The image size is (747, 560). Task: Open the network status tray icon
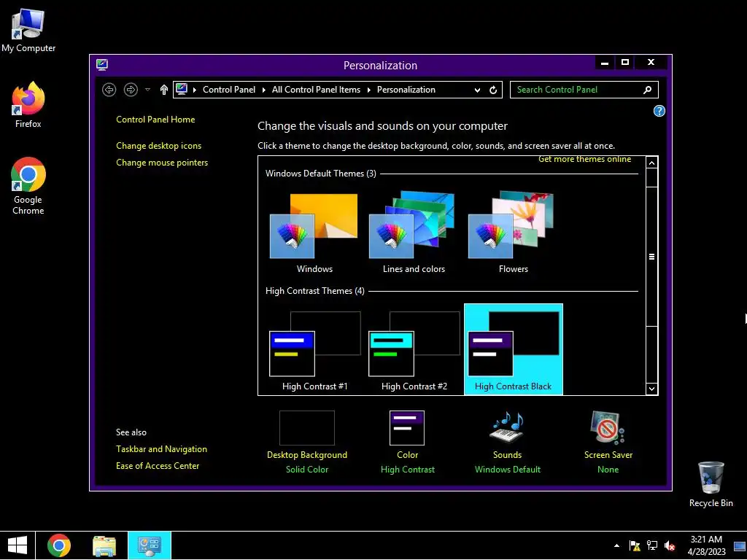[x=652, y=545]
